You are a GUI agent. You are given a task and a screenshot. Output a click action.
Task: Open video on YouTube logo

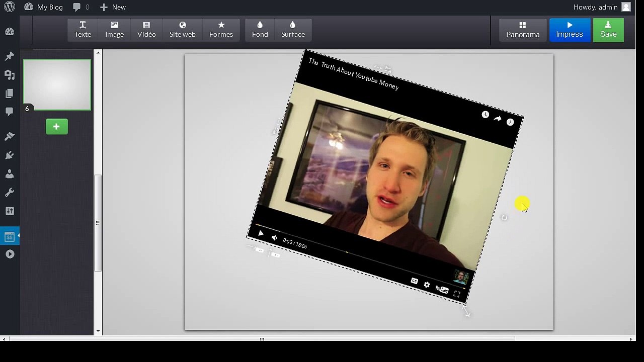click(442, 289)
